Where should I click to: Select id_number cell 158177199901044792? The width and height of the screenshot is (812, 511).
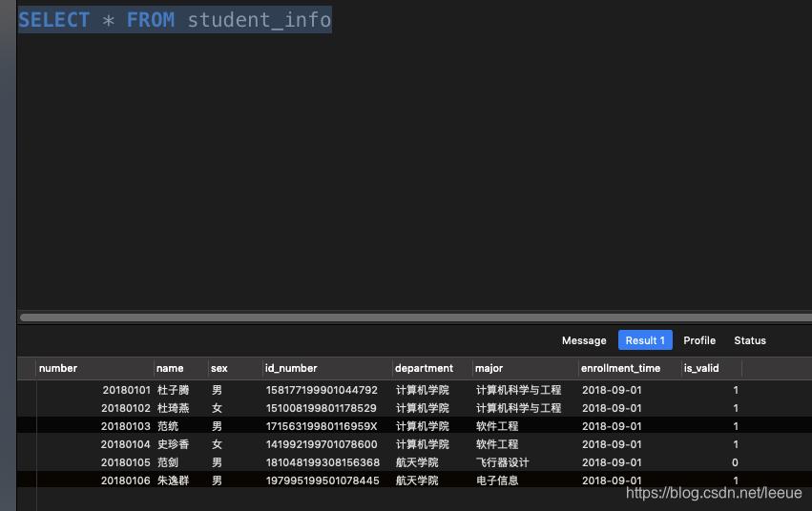(322, 390)
